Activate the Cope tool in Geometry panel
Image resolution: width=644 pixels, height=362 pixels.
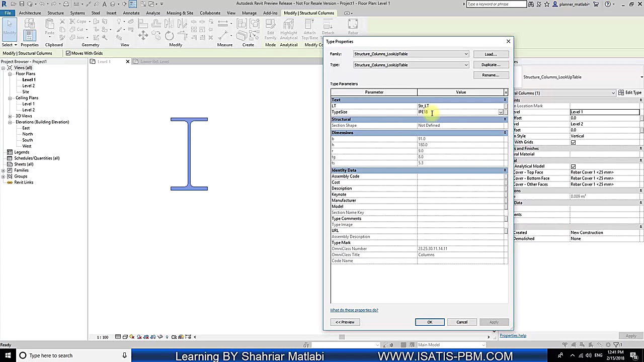coord(78,22)
